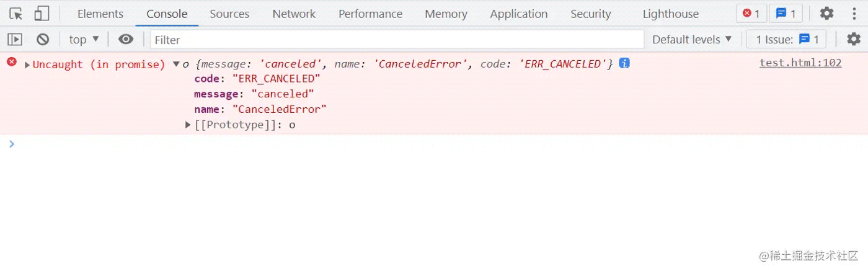868x271 pixels.
Task: Click the blue message count badge
Action: pyautogui.click(x=786, y=14)
